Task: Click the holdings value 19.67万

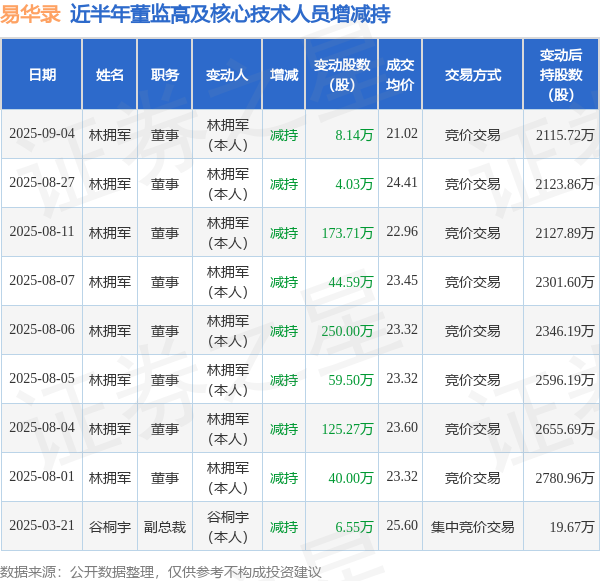Action: pyautogui.click(x=572, y=527)
